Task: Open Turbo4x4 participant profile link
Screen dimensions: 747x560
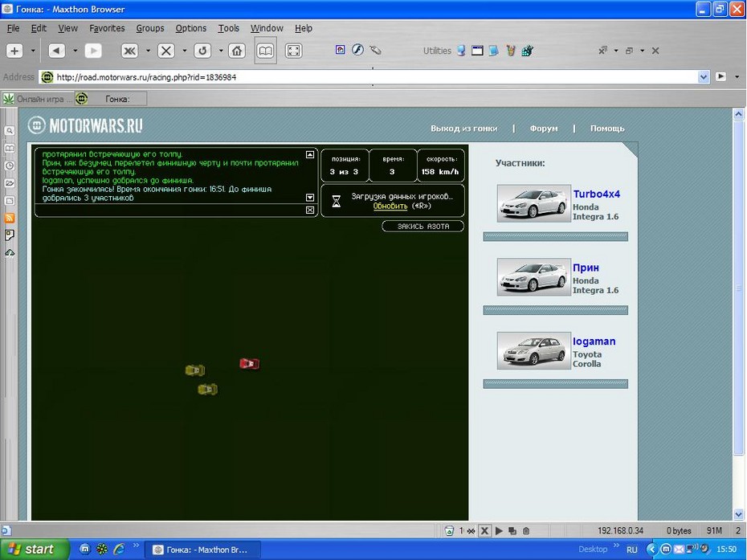Action: coord(597,194)
